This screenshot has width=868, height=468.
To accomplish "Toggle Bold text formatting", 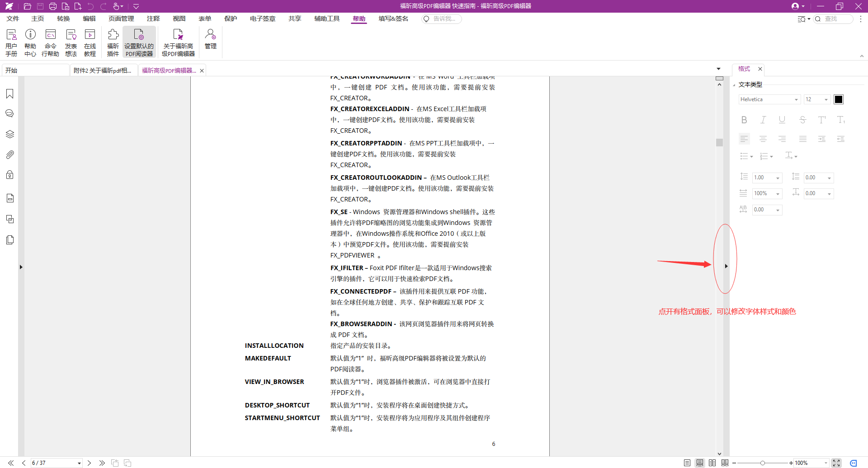I will click(744, 120).
